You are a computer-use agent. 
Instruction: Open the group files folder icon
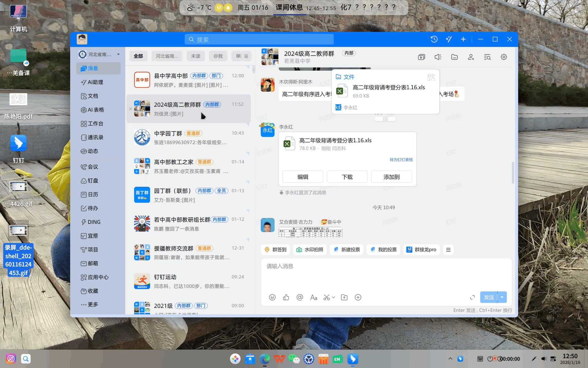click(x=454, y=57)
